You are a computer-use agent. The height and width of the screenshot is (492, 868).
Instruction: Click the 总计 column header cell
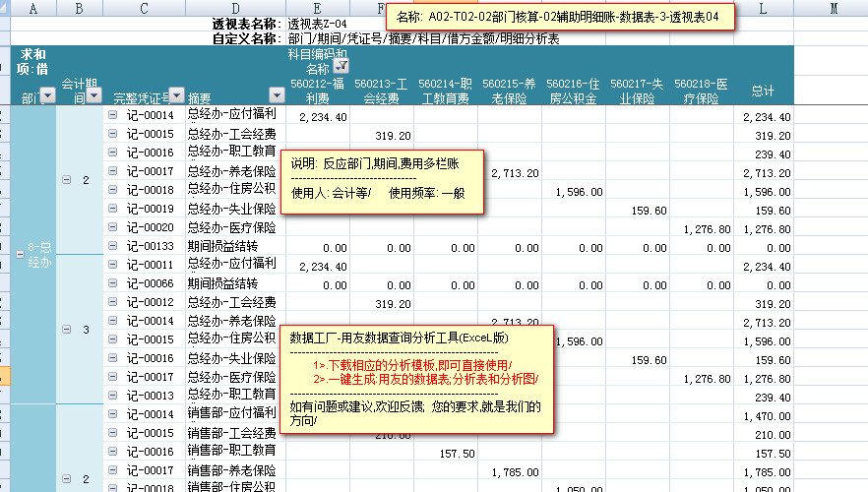[x=763, y=91]
